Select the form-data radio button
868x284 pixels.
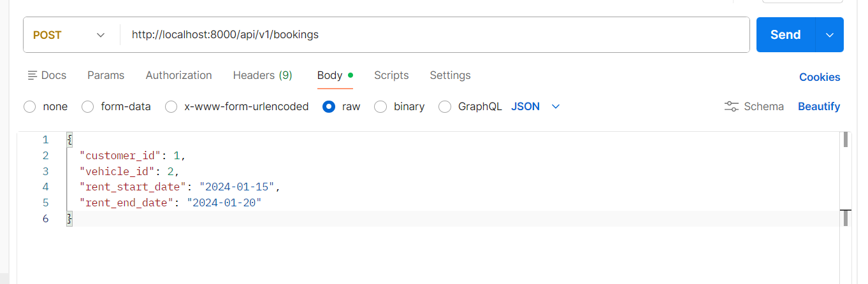pyautogui.click(x=88, y=107)
